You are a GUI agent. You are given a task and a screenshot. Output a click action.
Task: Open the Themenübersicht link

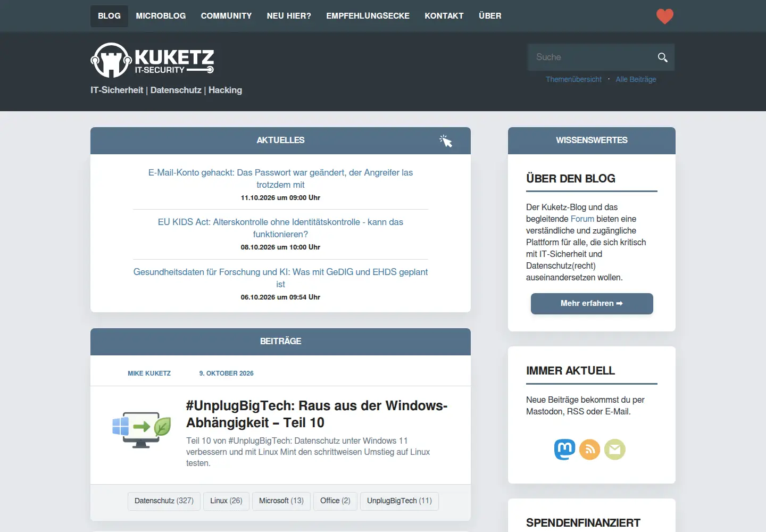tap(573, 79)
